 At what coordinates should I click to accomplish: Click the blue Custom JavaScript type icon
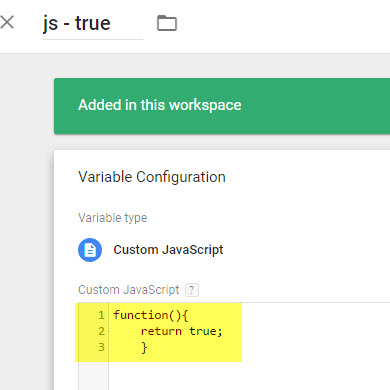click(90, 250)
